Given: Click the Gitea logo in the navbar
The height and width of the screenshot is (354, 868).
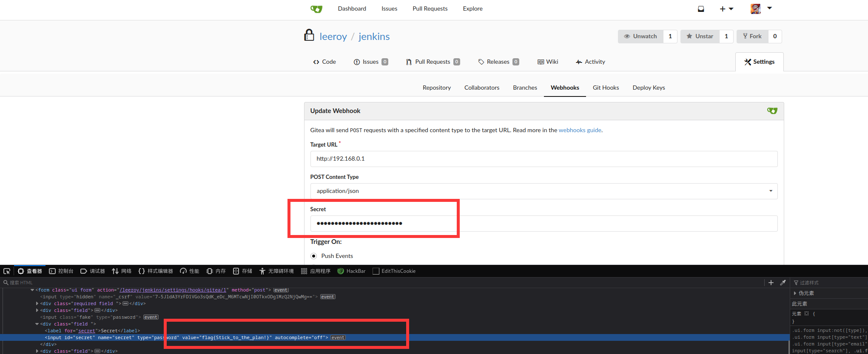Looking at the screenshot, I should click(x=316, y=9).
